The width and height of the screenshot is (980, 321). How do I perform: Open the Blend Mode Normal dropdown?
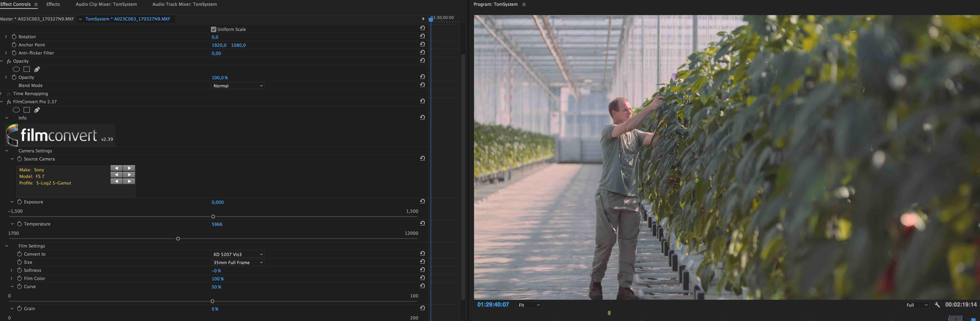pos(238,86)
